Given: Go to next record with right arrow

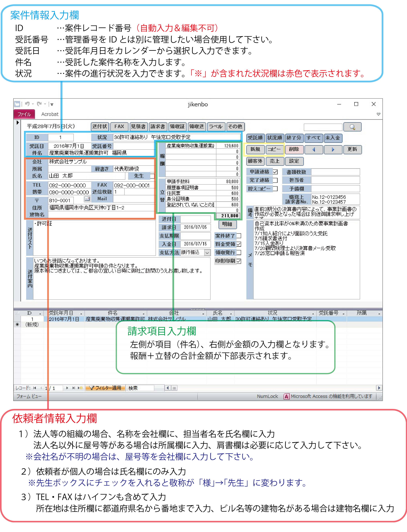Looking at the screenshot, I should coord(333,150).
